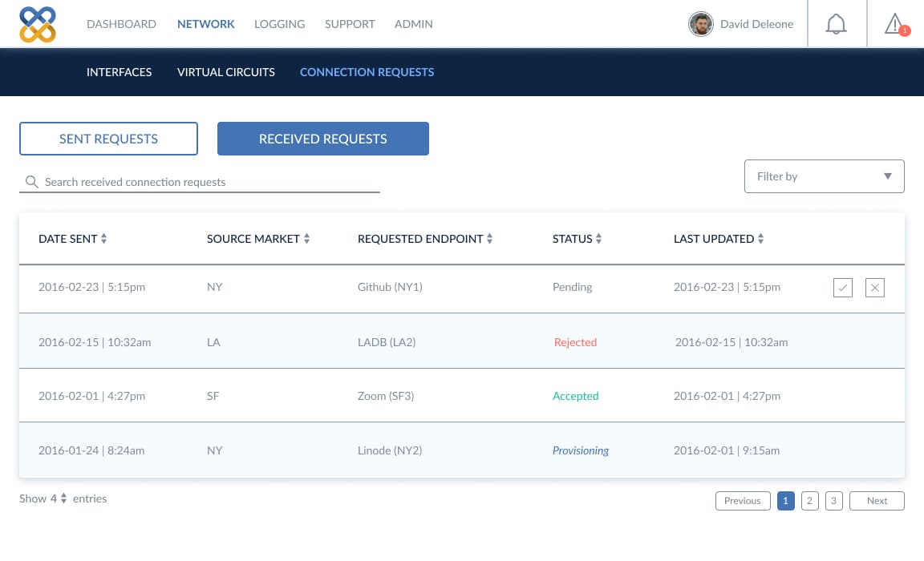Open the Filter by dropdown

pyautogui.click(x=824, y=176)
